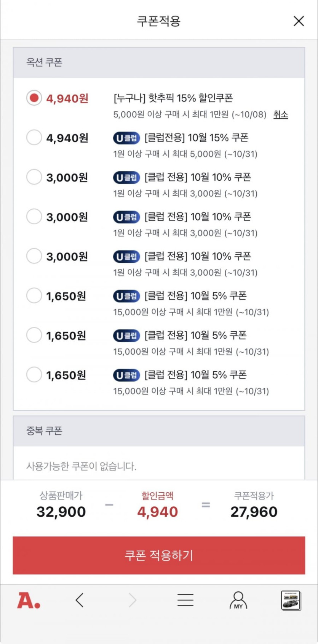Tap U클럽 badge on first 10% coupon
318x644 pixels.
click(126, 177)
